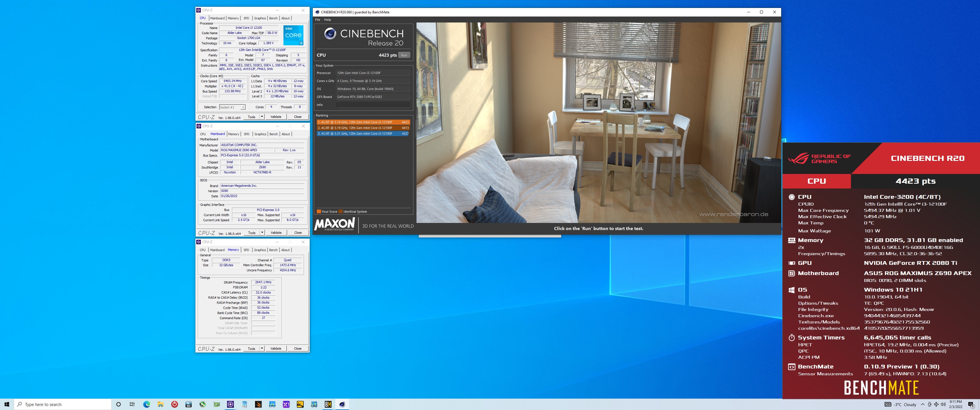
Task: Open the volume control tray icon
Action: tap(943, 404)
